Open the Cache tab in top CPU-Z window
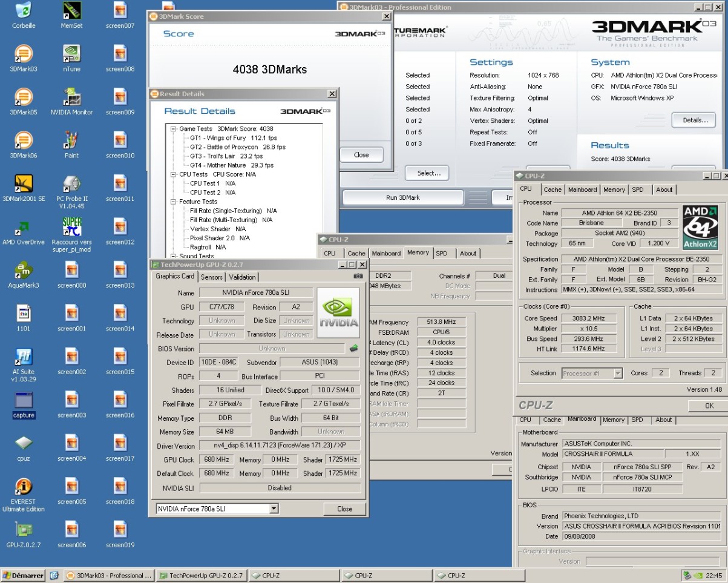This screenshot has height=583, width=728. [x=553, y=189]
